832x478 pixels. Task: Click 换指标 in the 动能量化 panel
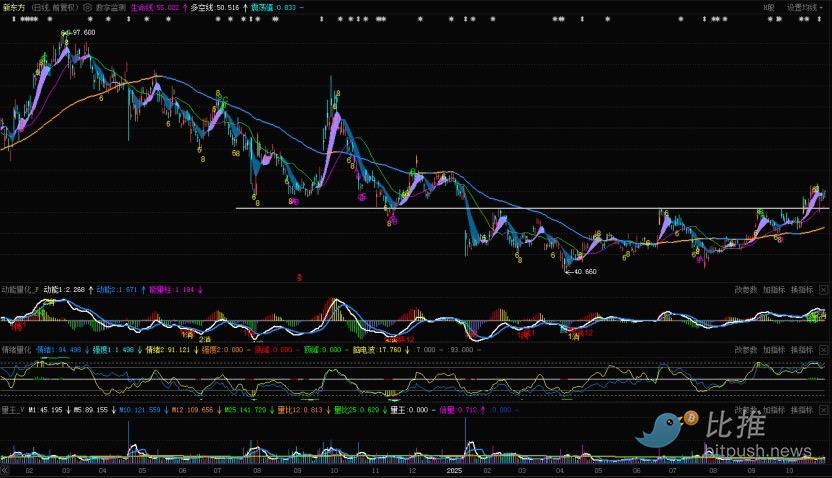coord(802,290)
